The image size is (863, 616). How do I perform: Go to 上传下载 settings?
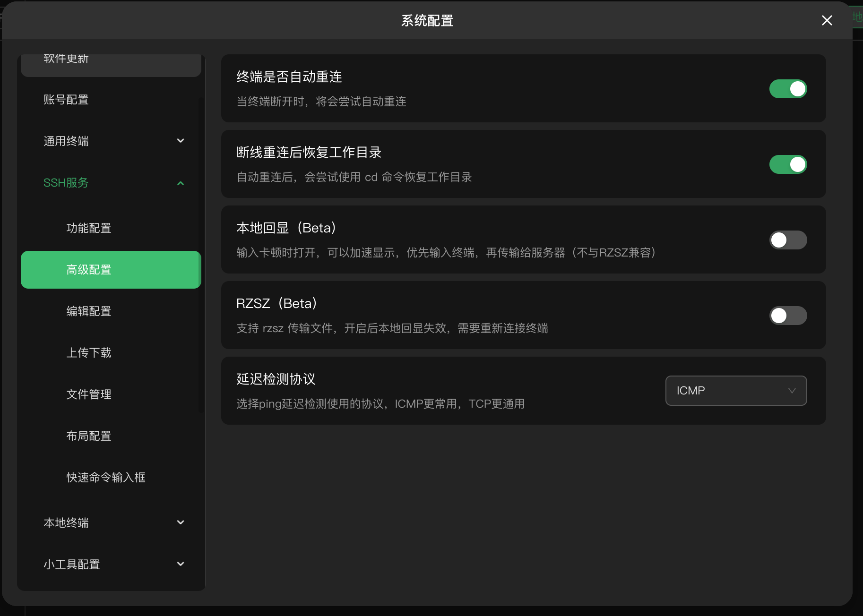[89, 352]
